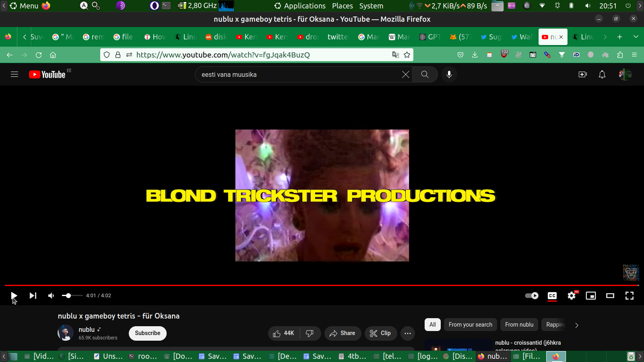The image size is (644, 362).
Task: Skip to the next video
Action: pyautogui.click(x=33, y=296)
